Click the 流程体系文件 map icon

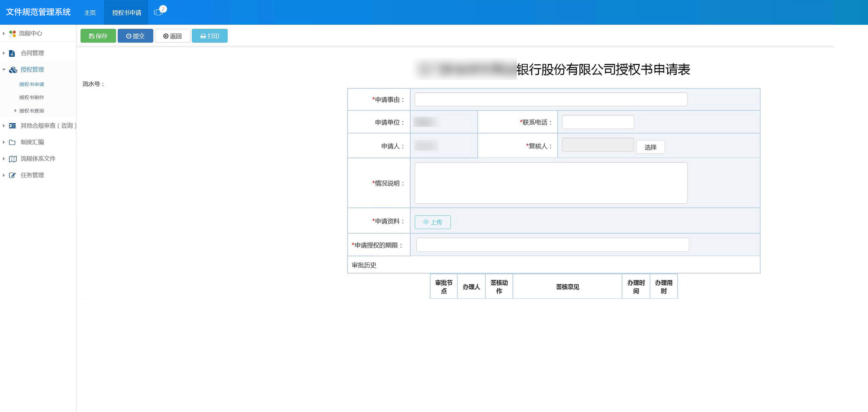13,159
